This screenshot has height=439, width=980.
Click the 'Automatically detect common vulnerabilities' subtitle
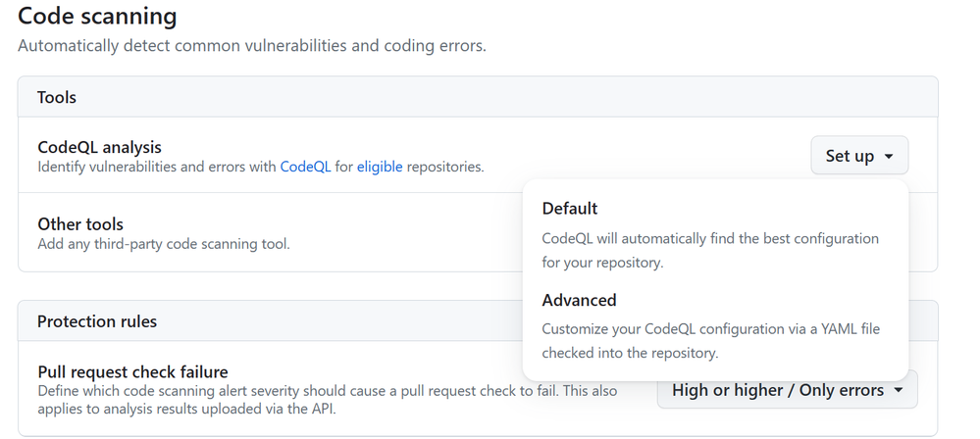coord(252,46)
